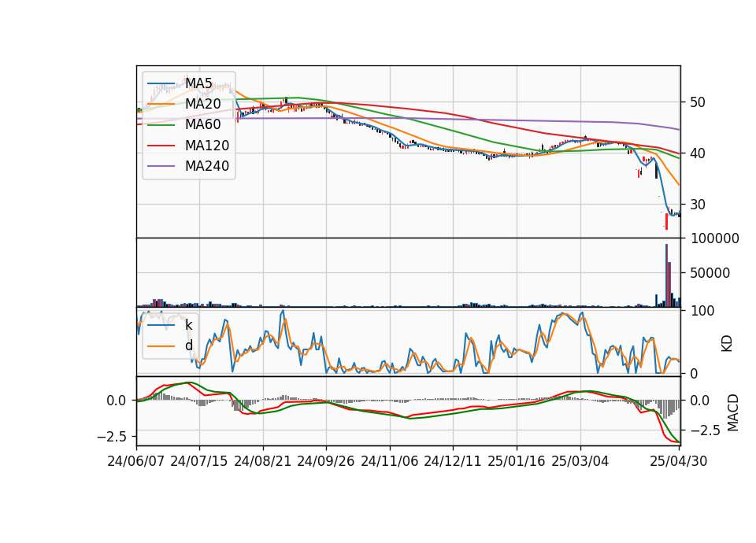Click the MACD axis label
The image size is (756, 543).
point(732,412)
